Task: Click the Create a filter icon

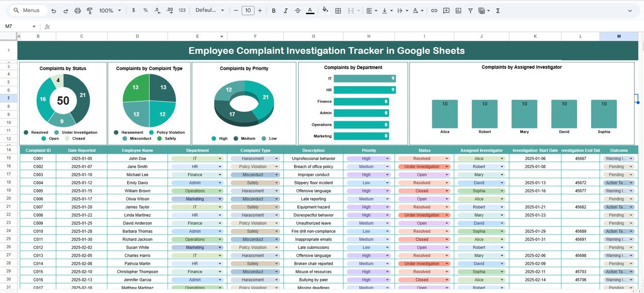Action: tap(470, 10)
